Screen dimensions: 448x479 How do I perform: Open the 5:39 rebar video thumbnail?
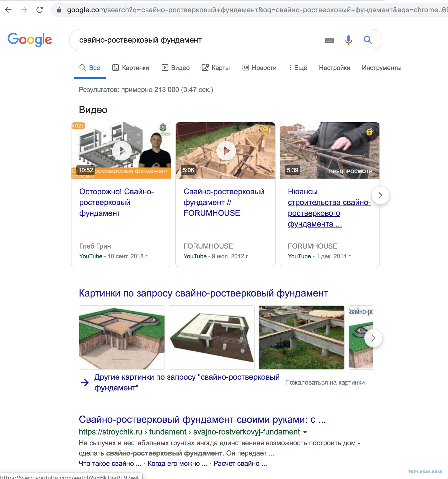(330, 150)
